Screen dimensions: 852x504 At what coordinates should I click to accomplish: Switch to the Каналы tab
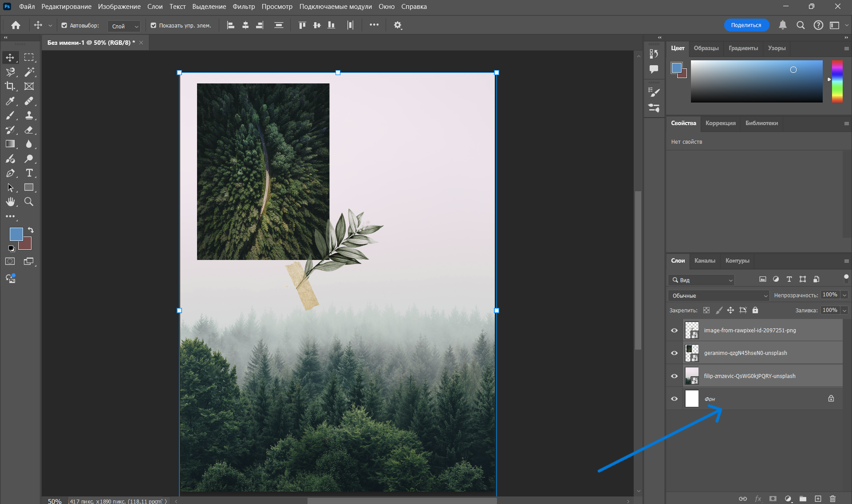pyautogui.click(x=705, y=260)
